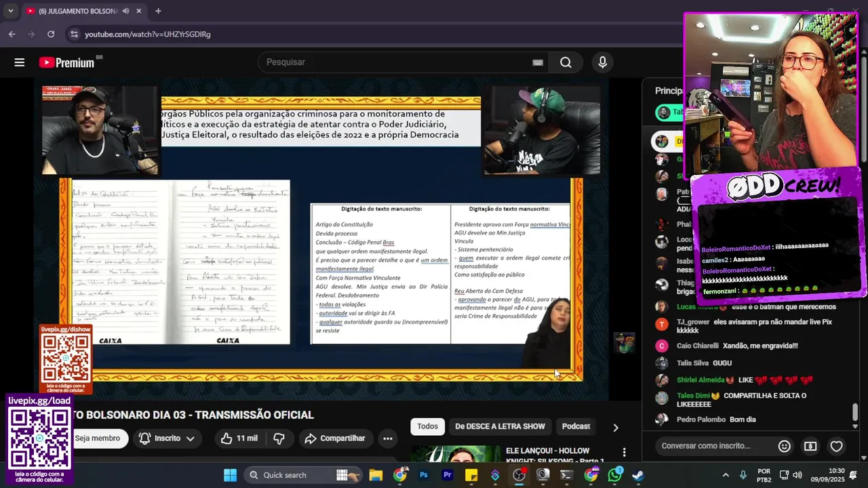
Task: Open a new browser tab
Action: (x=158, y=11)
